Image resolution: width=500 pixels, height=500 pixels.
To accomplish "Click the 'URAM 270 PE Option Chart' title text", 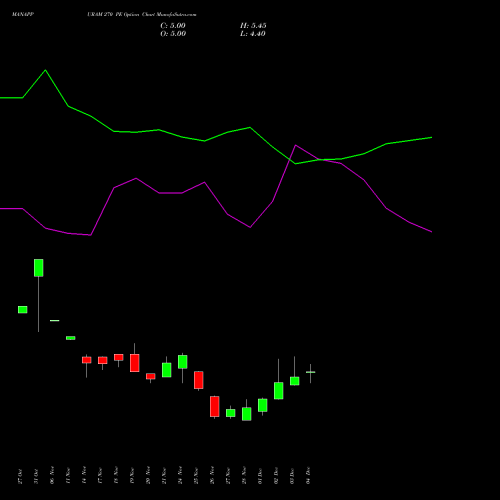I will point(121,15).
